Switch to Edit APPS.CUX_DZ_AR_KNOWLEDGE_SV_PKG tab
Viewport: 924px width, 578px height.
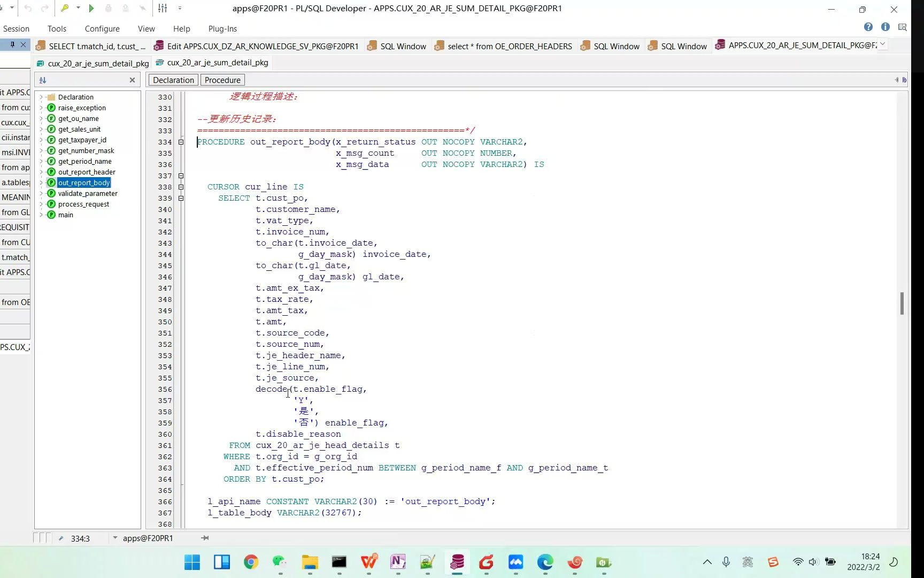pos(256,46)
